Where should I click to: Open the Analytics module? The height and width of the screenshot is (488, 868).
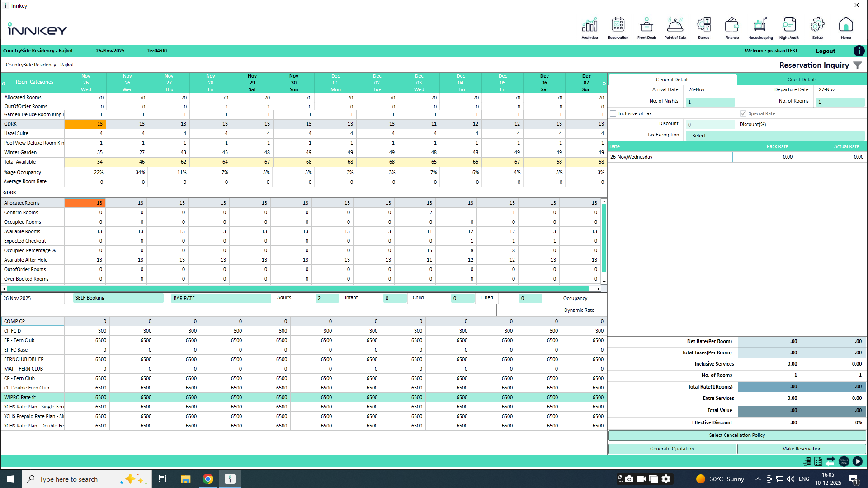tap(590, 28)
